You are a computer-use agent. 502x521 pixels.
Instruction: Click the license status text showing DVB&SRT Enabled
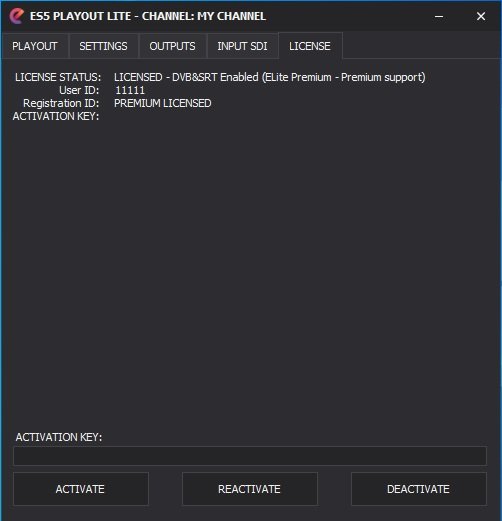(270, 77)
